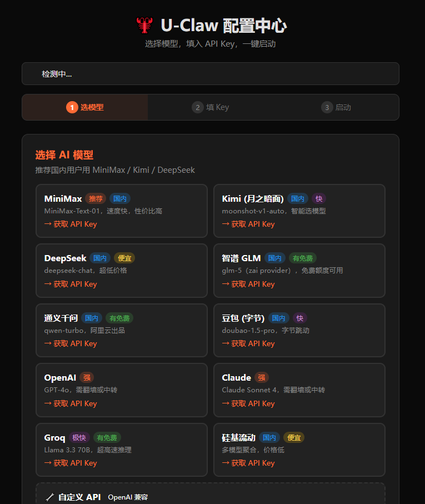This screenshot has width=425, height=504.
Task: Click the moonshot-v1-auto description text
Action: 274,211
